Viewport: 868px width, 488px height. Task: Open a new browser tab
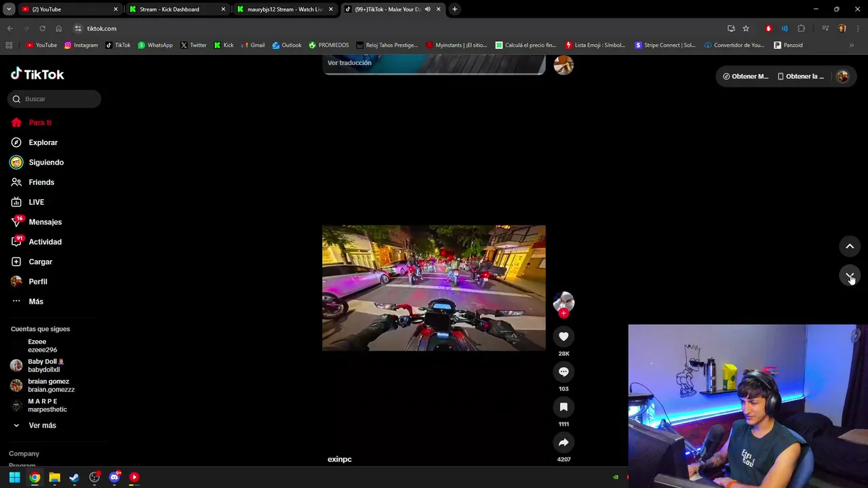click(454, 9)
